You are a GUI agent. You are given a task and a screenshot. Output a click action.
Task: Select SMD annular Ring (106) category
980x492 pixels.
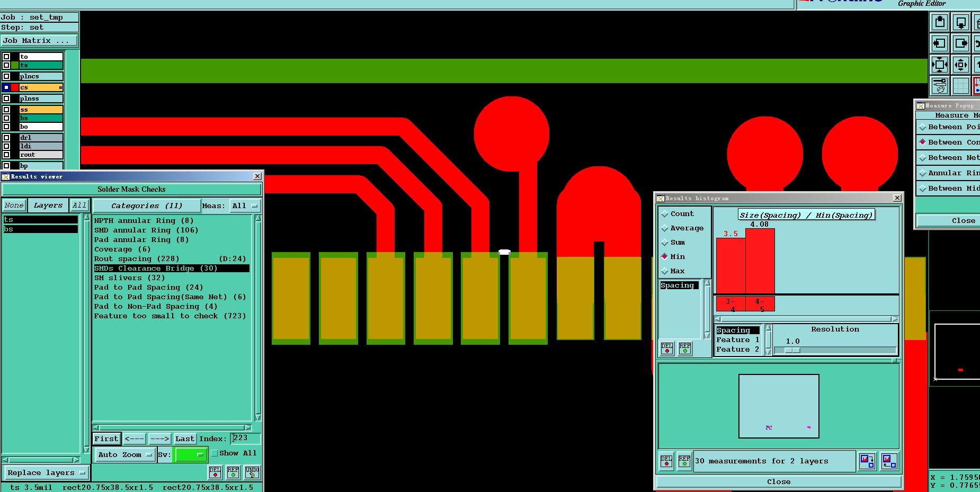(x=146, y=230)
